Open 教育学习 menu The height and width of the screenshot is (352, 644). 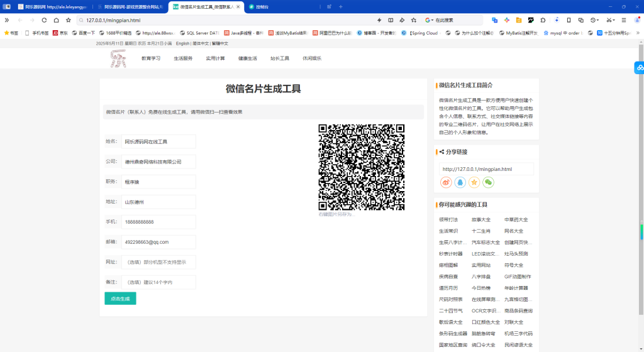151,58
